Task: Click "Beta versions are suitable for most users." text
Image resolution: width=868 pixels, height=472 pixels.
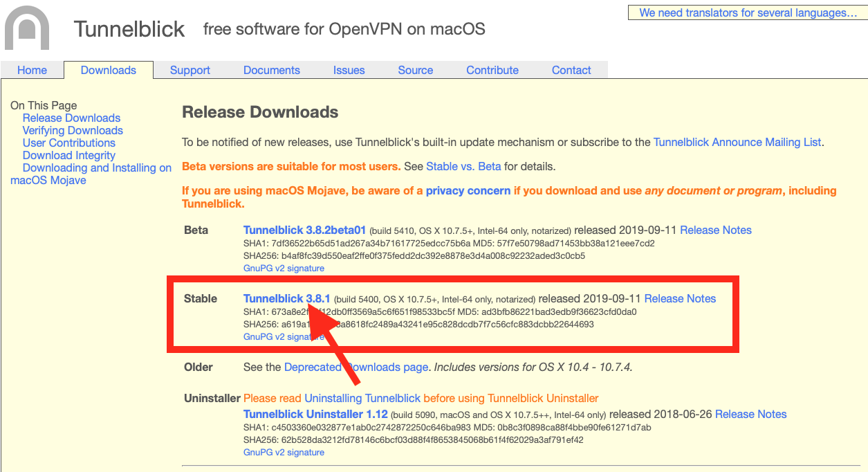Action: pos(291,166)
